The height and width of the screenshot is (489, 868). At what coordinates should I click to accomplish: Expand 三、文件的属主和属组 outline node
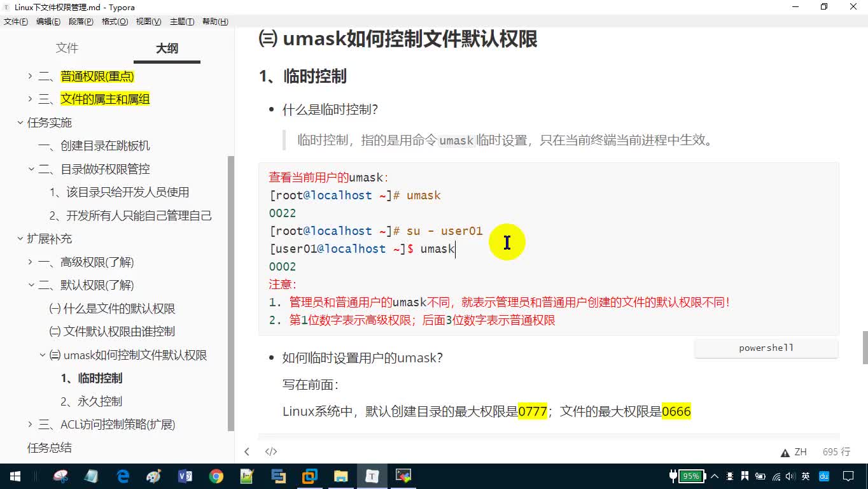[x=30, y=99]
